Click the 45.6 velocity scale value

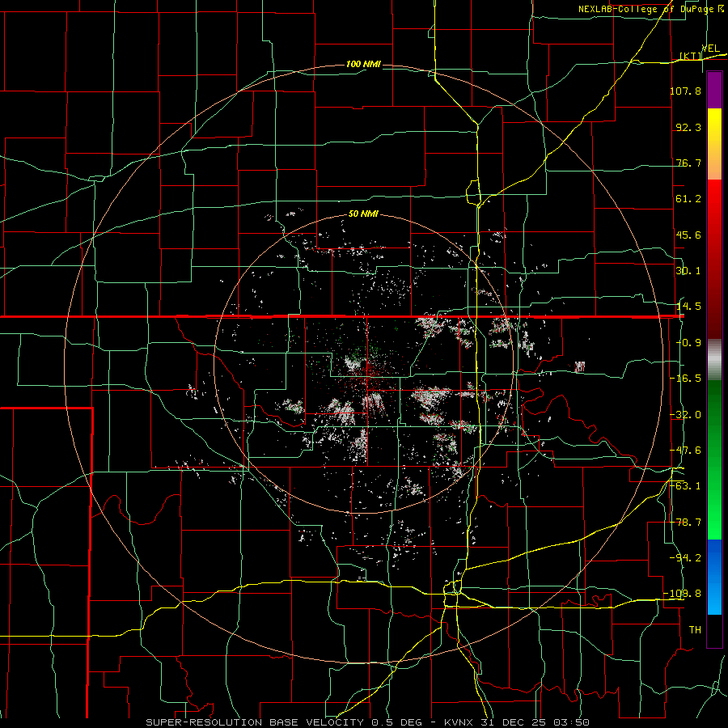pos(688,235)
